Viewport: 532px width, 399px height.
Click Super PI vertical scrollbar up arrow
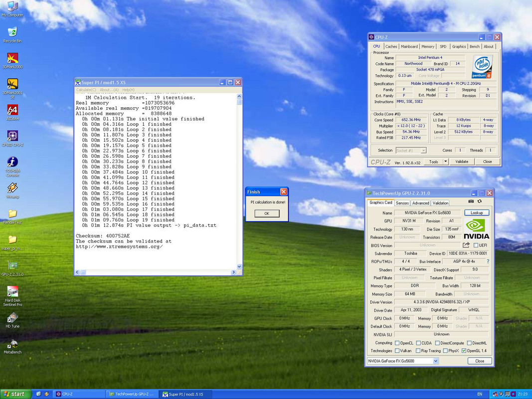(239, 97)
